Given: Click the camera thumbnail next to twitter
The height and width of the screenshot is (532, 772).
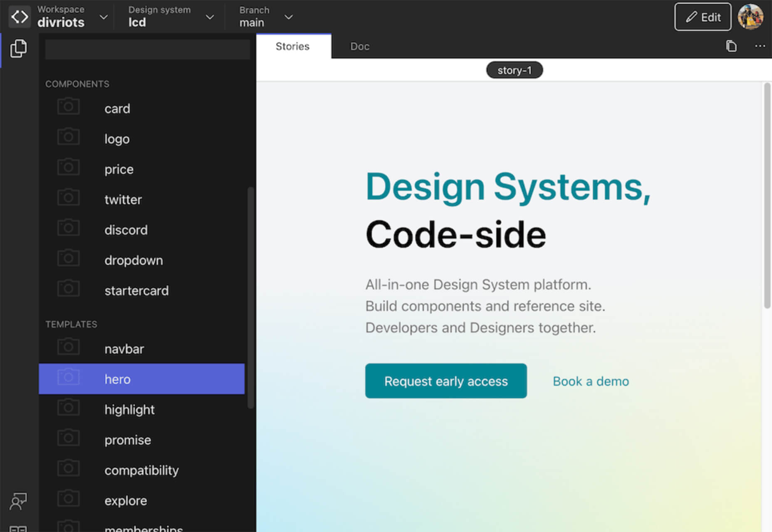Looking at the screenshot, I should 68,197.
